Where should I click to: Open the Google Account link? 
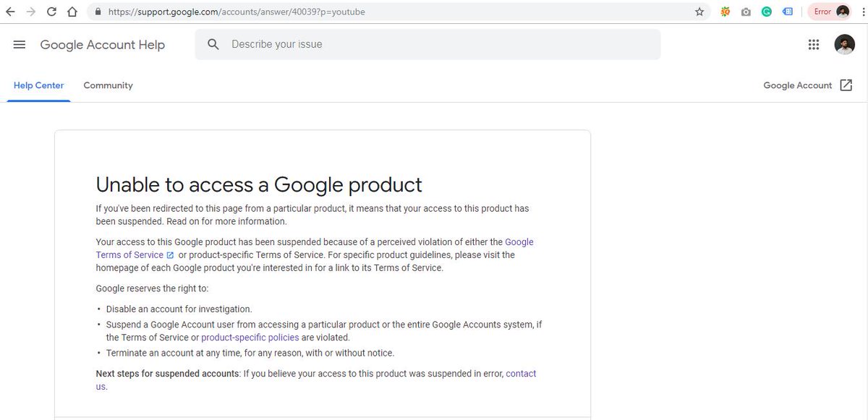click(797, 85)
